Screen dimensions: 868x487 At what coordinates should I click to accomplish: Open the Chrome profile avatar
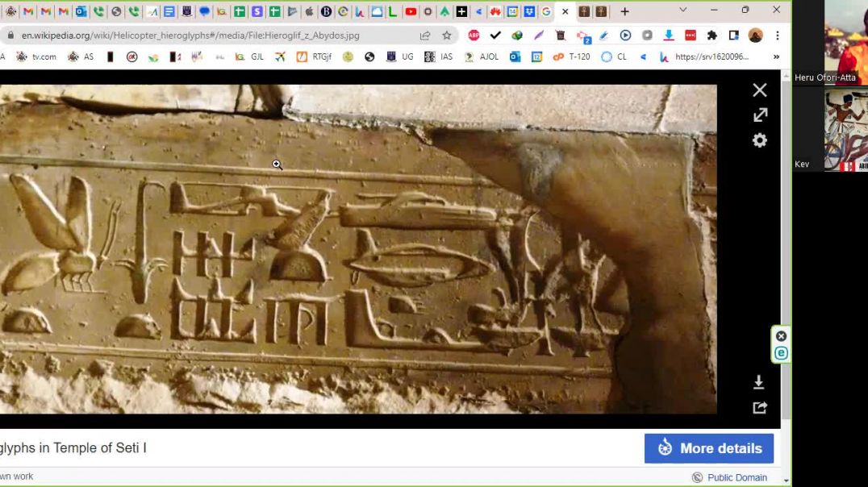(756, 35)
